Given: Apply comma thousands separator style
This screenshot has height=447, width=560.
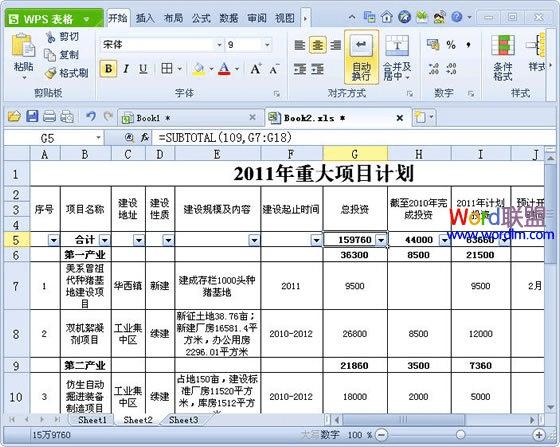Looking at the screenshot, I should [468, 45].
